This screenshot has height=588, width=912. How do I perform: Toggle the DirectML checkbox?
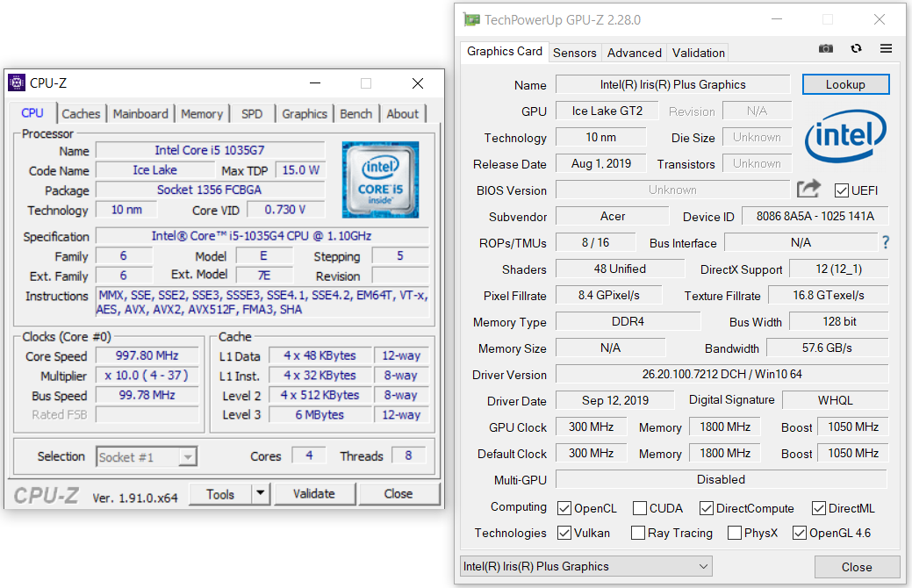pos(819,508)
